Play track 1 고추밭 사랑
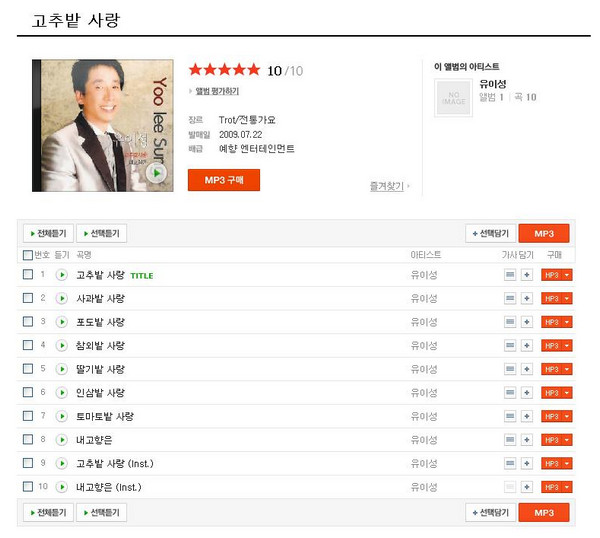 61,275
